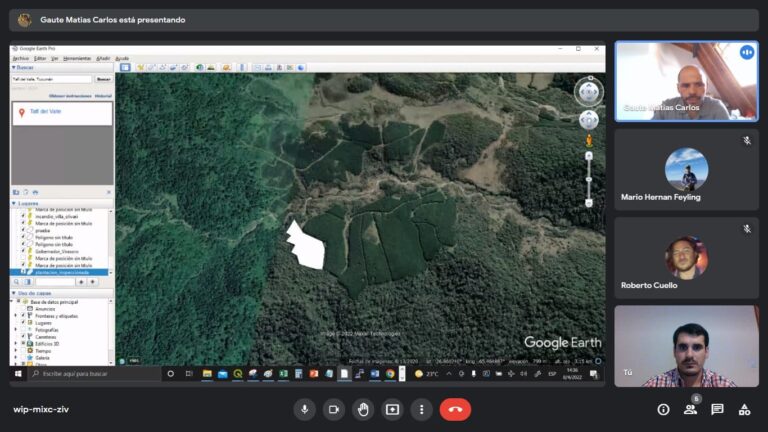Screen dimensions: 768x432
Task: Collapse the Buscar search panel
Action: pos(15,67)
